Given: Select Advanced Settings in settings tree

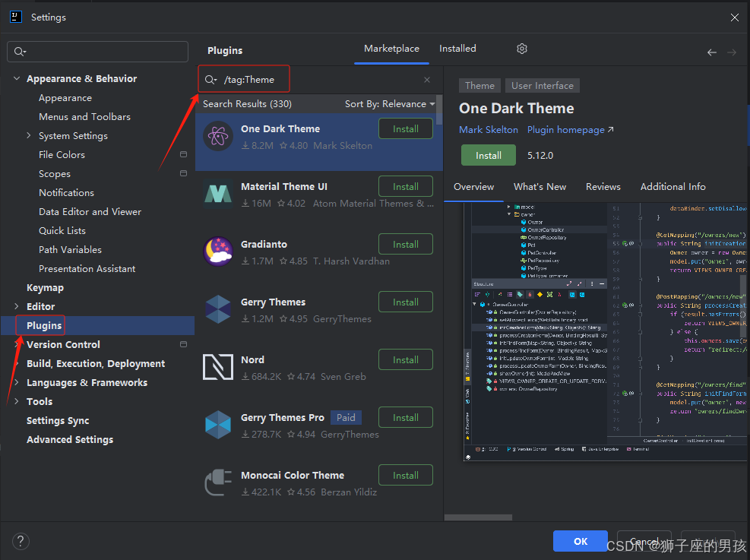Looking at the screenshot, I should click(70, 439).
